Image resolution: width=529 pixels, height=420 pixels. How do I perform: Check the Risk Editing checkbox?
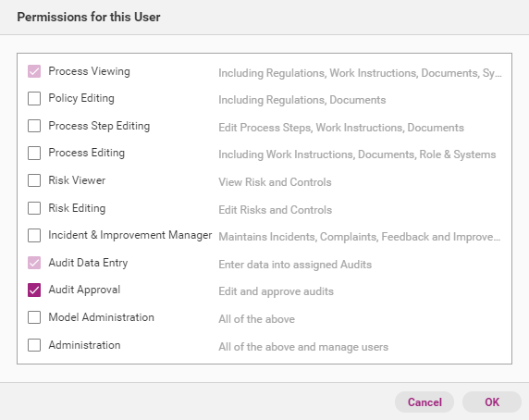point(34,208)
